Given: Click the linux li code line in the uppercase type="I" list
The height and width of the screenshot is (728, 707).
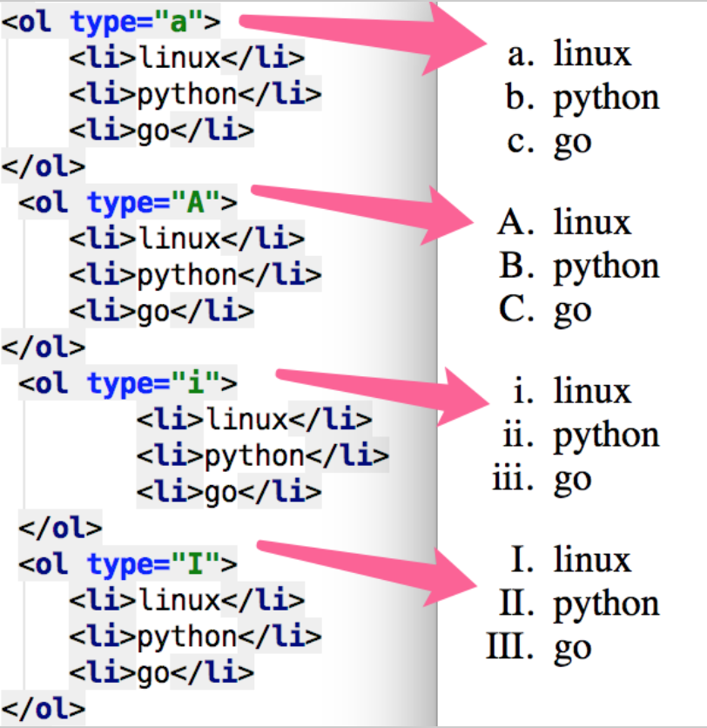Looking at the screenshot, I should click(x=186, y=600).
